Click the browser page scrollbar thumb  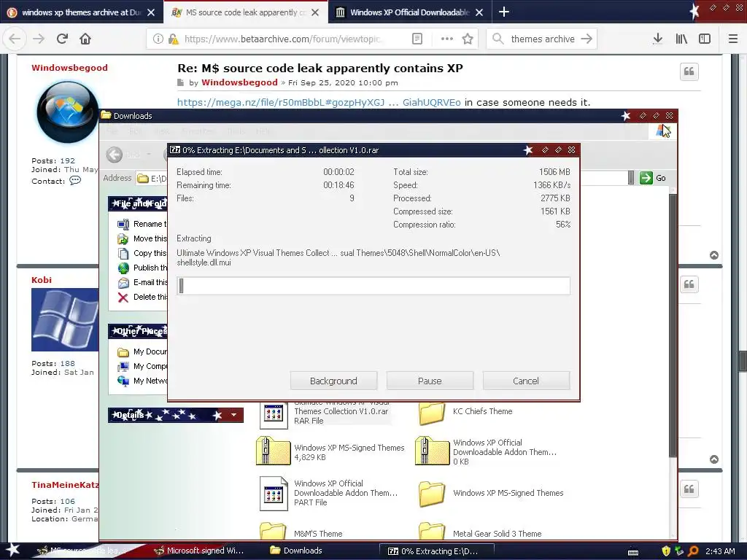pyautogui.click(x=742, y=360)
